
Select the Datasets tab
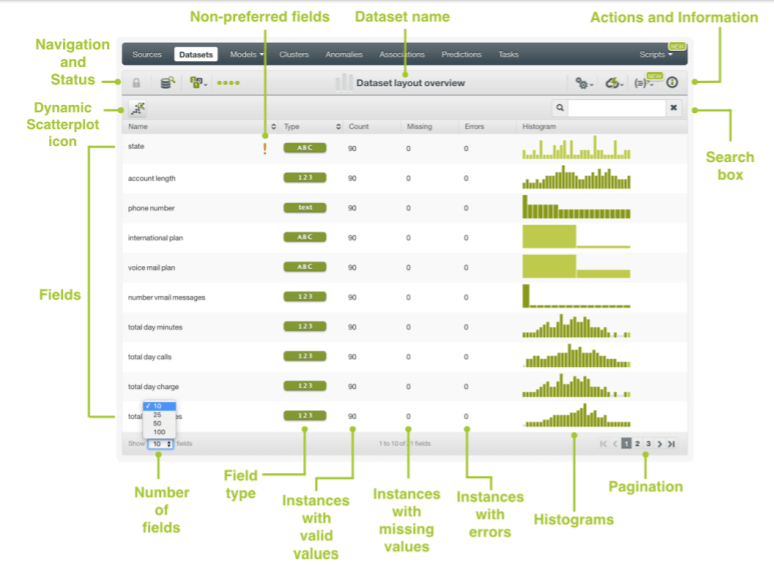[x=196, y=54]
